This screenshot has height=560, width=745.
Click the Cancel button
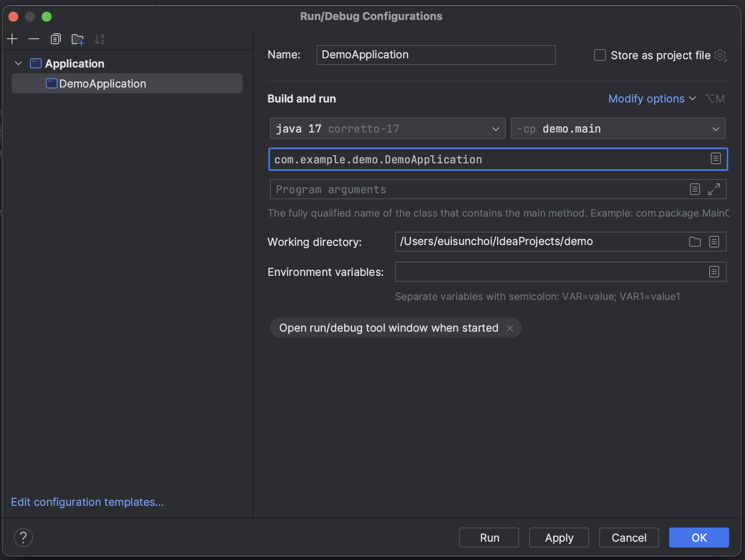(x=629, y=537)
